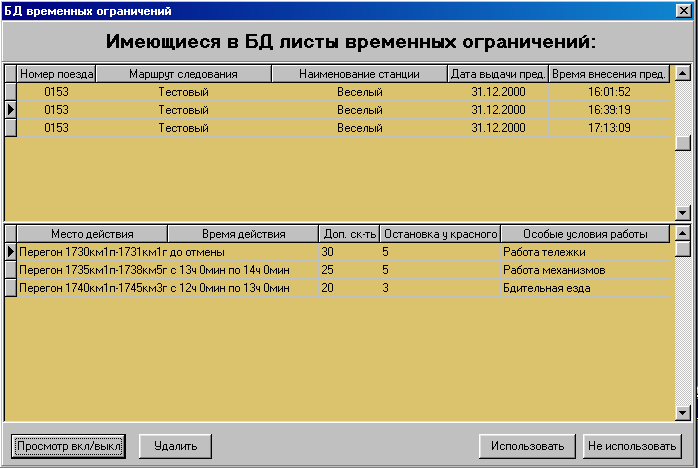Click the Особые условия работы column header

tap(585, 234)
